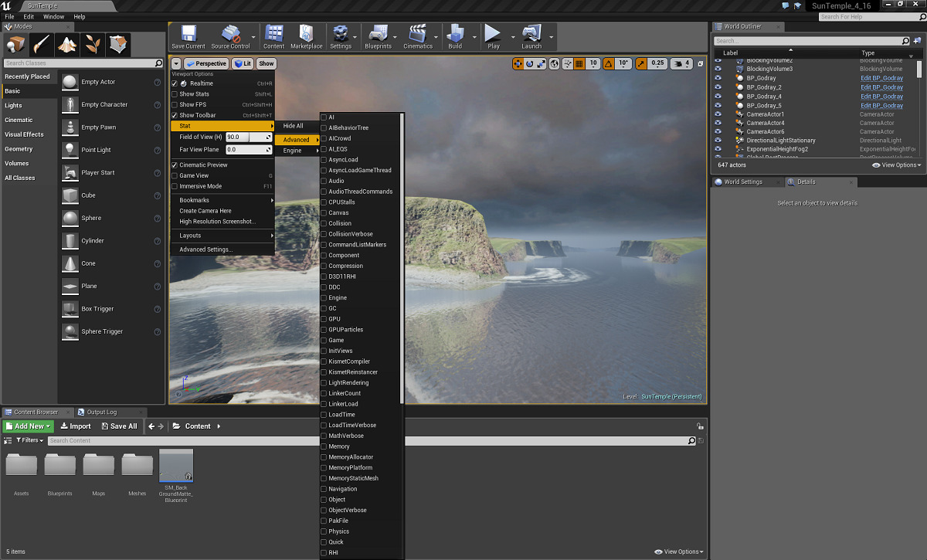Image resolution: width=927 pixels, height=560 pixels.
Task: Select the Foliage mode leaf icon
Action: tap(93, 44)
